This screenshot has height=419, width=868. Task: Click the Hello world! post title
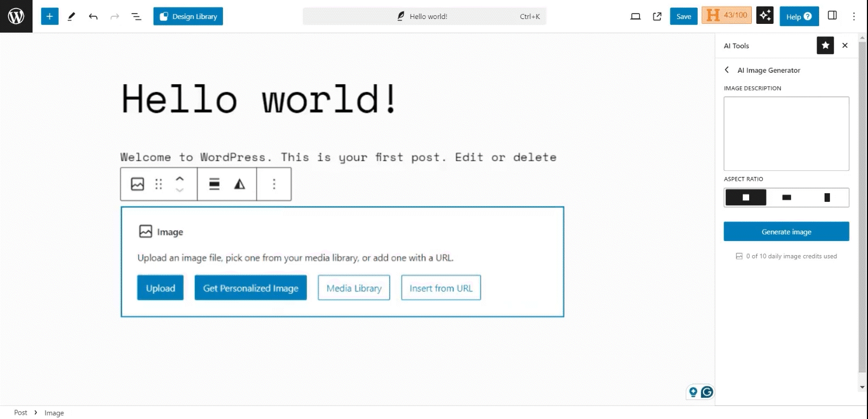(259, 99)
